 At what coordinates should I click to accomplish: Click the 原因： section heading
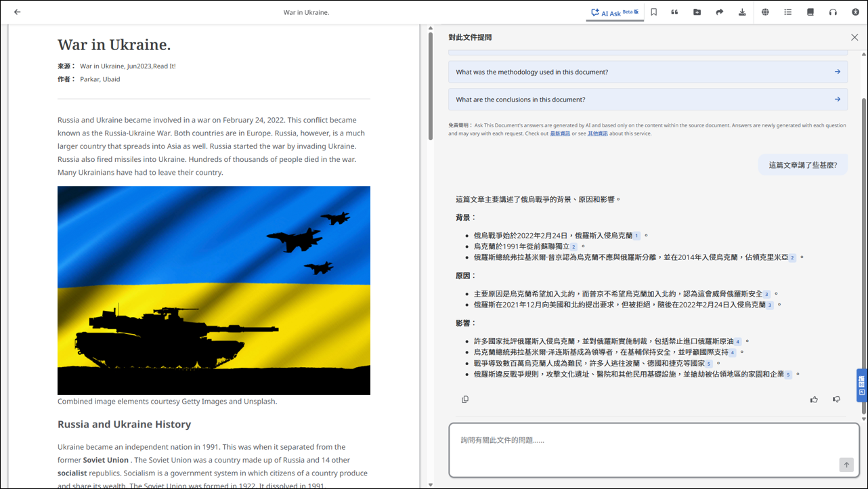coord(466,276)
